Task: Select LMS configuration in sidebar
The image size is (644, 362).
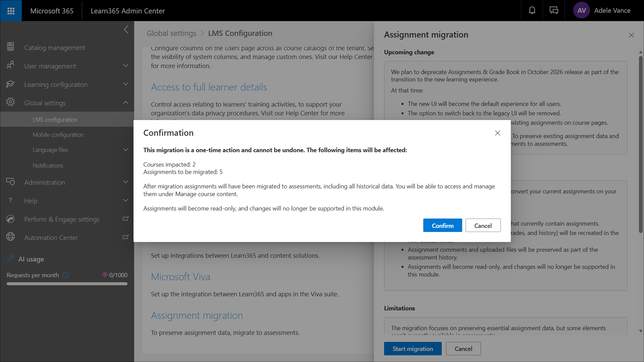Action: click(67, 119)
